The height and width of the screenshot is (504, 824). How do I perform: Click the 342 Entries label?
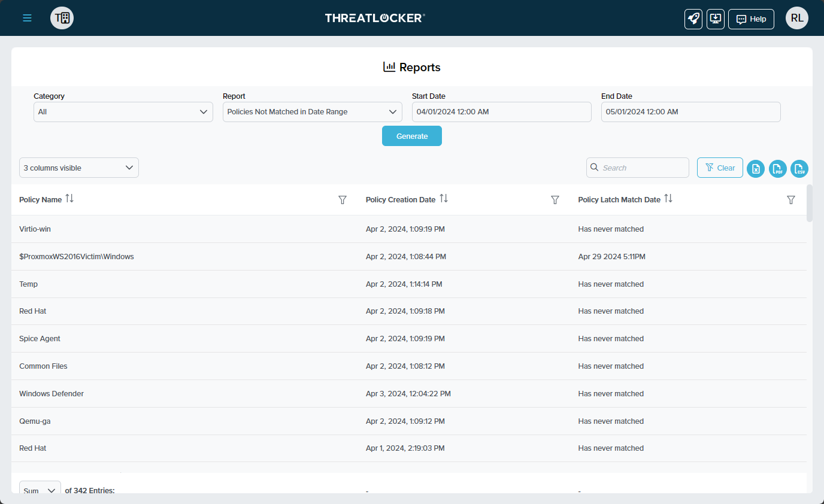pyautogui.click(x=90, y=491)
